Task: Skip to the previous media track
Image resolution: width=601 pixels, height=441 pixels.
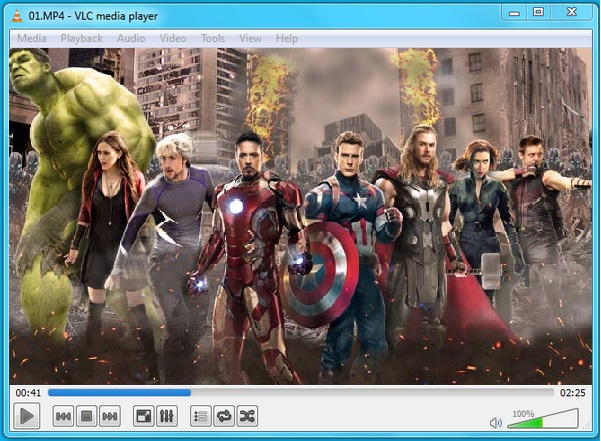Action: [x=63, y=416]
